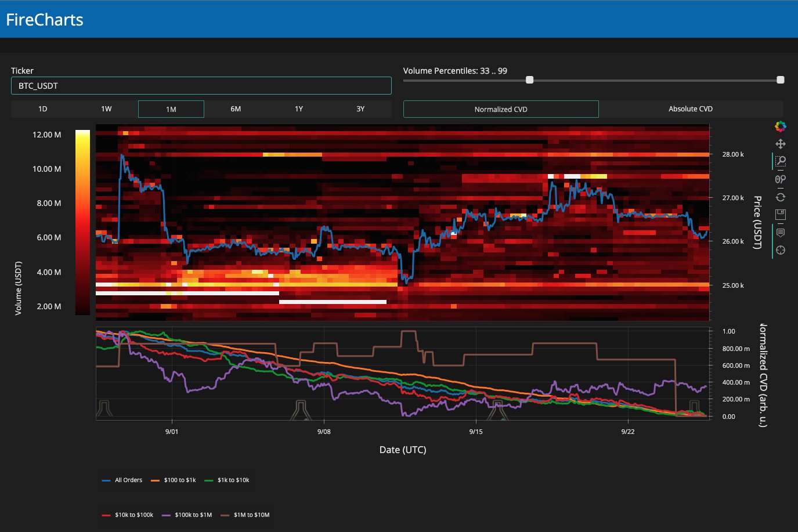Select the box zoom tool
The height and width of the screenshot is (532, 798).
[780, 161]
